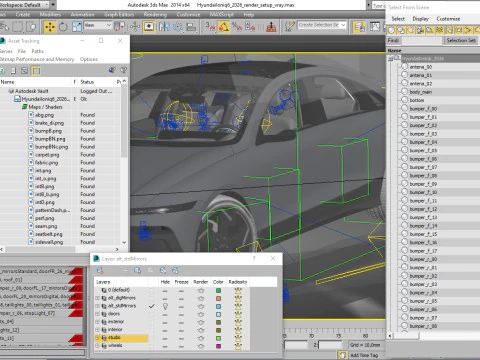
Task: Select carpet.png in the asset list
Action: click(x=47, y=155)
